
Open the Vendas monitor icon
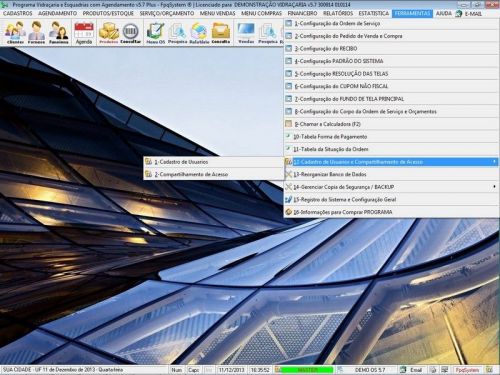point(246,32)
